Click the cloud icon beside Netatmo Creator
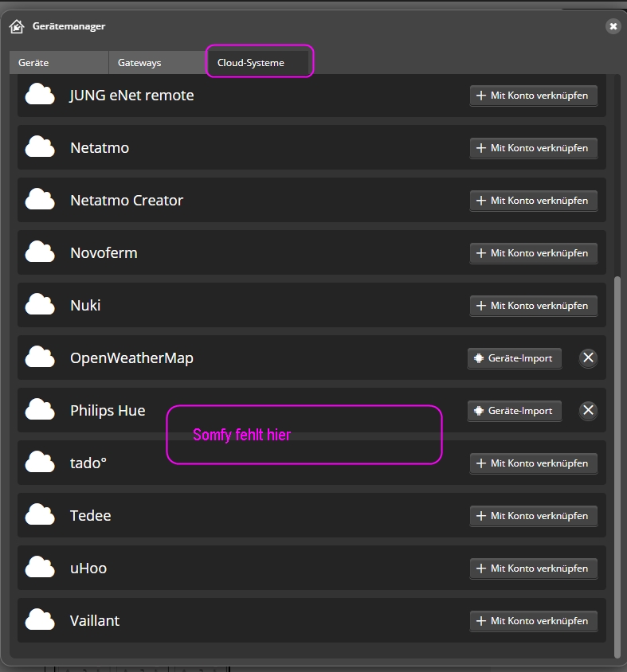The width and height of the screenshot is (627, 672). click(x=40, y=200)
